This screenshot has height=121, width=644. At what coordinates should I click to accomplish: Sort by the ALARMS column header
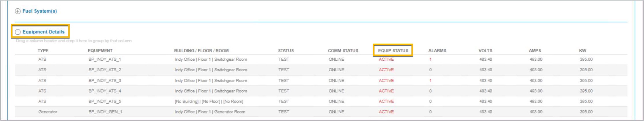[437, 51]
